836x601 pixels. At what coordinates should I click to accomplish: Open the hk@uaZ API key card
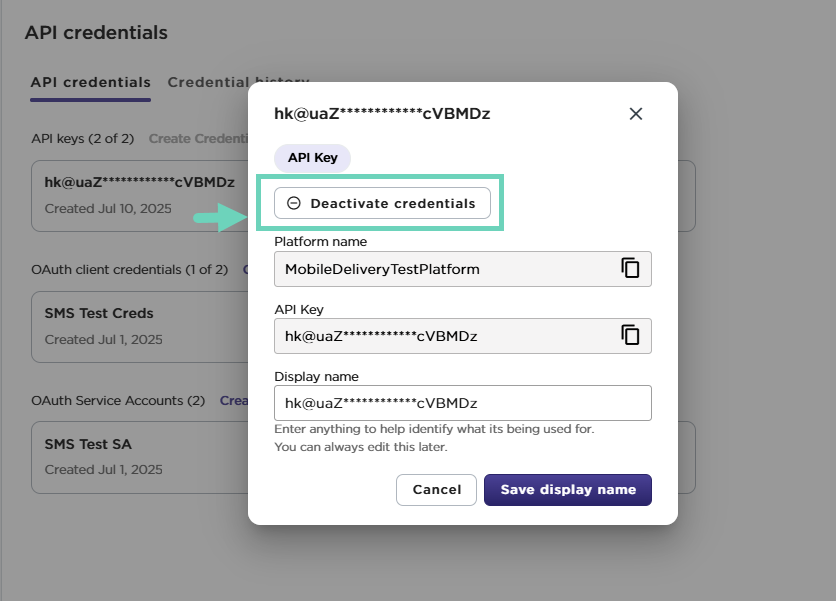[140, 196]
